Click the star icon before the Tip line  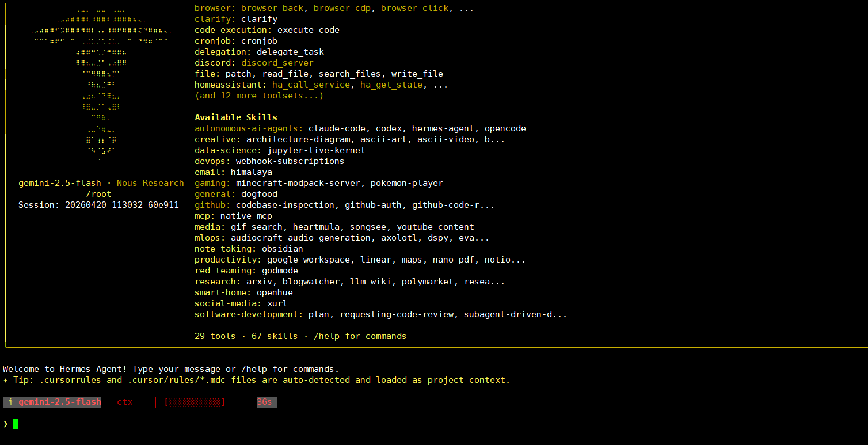click(6, 380)
